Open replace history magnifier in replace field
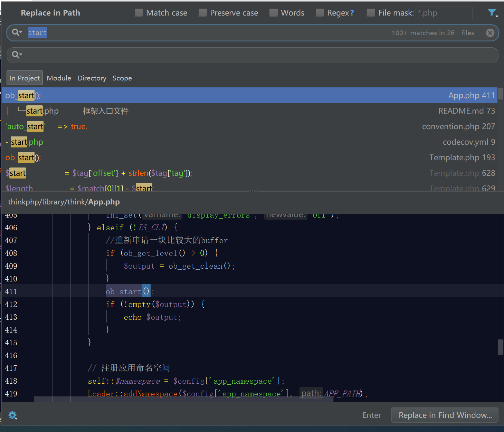Viewport: 504px width, 432px height. click(x=17, y=55)
